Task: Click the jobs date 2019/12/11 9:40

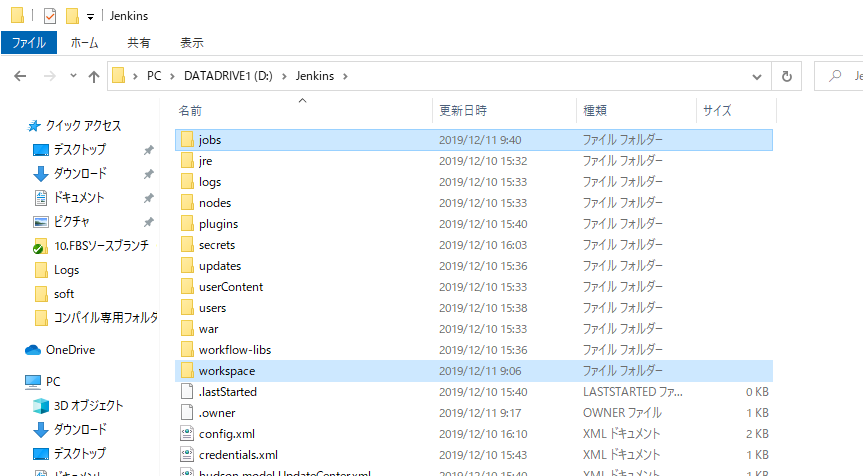Action: (480, 140)
